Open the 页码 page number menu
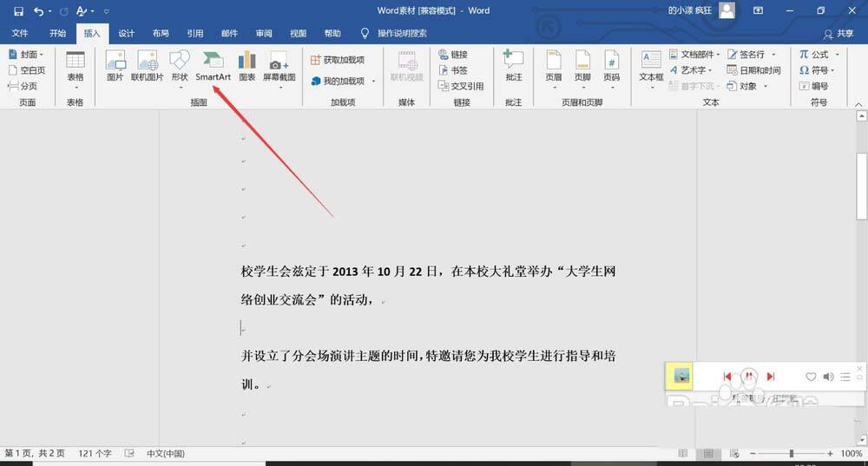 [612, 69]
